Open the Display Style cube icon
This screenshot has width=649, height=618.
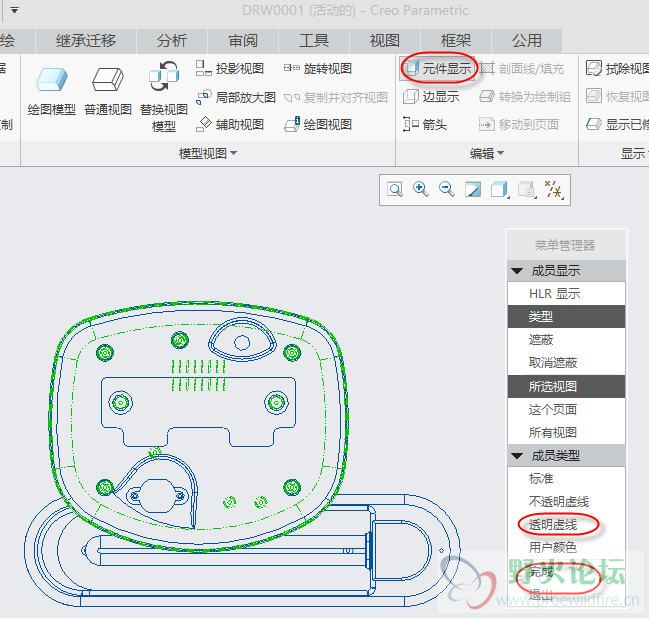point(499,190)
